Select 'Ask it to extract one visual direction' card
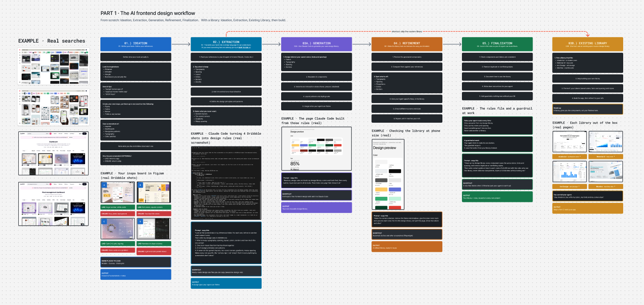644x305 pixels. [x=226, y=92]
